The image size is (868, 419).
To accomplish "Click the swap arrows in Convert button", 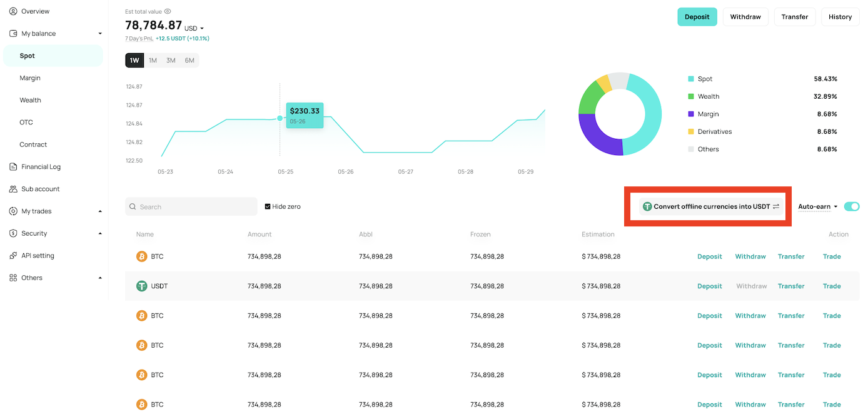I will tap(775, 206).
